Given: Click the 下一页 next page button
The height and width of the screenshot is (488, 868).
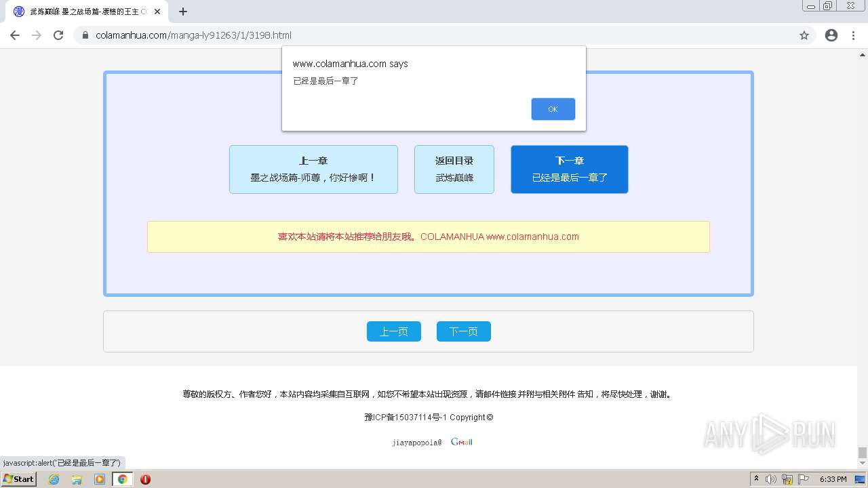Looking at the screenshot, I should (464, 331).
